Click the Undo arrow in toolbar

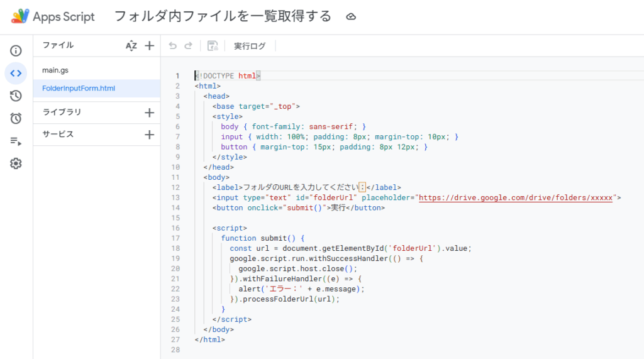pyautogui.click(x=173, y=46)
